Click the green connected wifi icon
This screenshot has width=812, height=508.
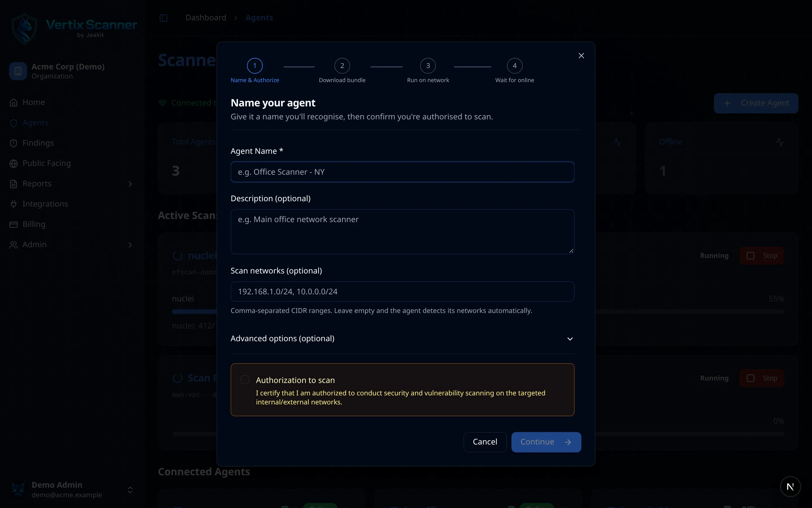162,103
